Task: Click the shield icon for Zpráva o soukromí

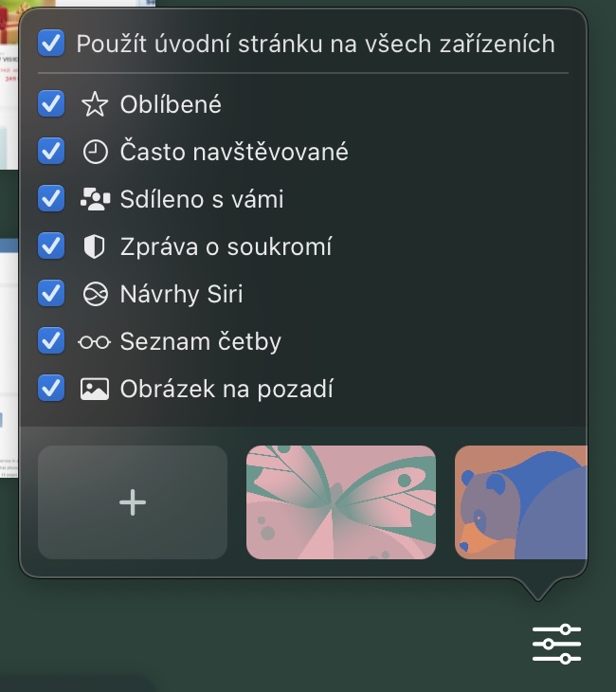Action: 95,246
